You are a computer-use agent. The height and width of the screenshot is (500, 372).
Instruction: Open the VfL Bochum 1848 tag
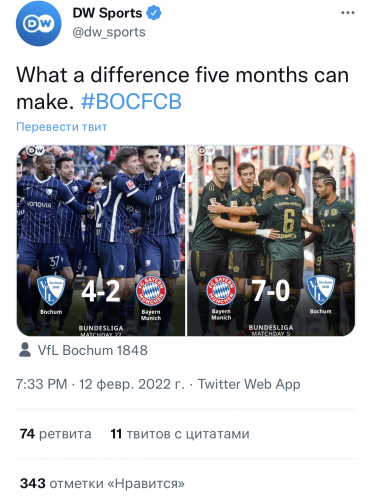pyautogui.click(x=93, y=350)
